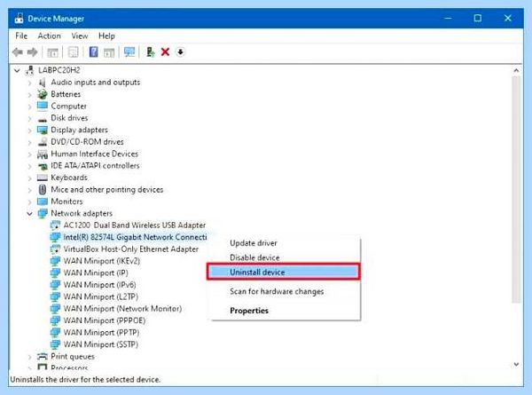Click Scan for hardware changes monitor icon
The width and height of the screenshot is (532, 395).
pyautogui.click(x=129, y=52)
